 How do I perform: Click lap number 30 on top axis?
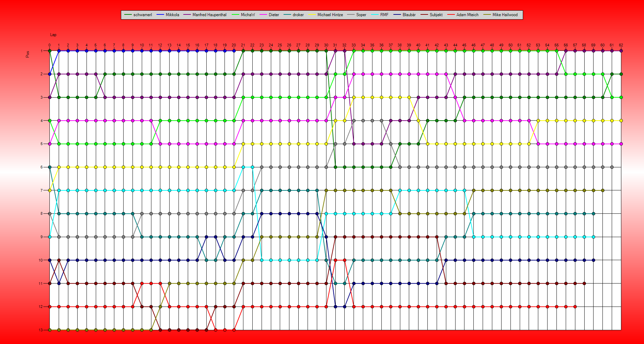tap(326, 45)
